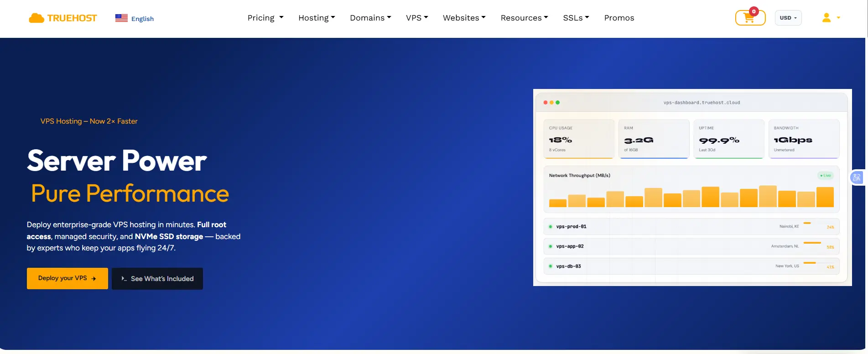Click the Pure Performance heading

tap(130, 194)
